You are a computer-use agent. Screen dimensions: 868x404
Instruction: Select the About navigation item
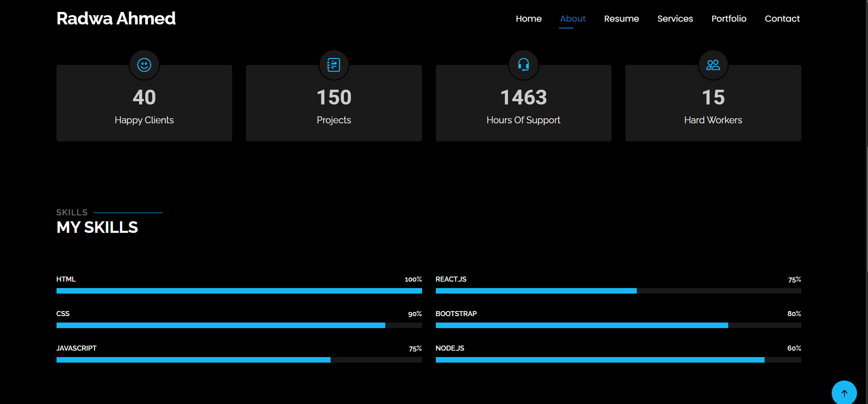(x=572, y=19)
